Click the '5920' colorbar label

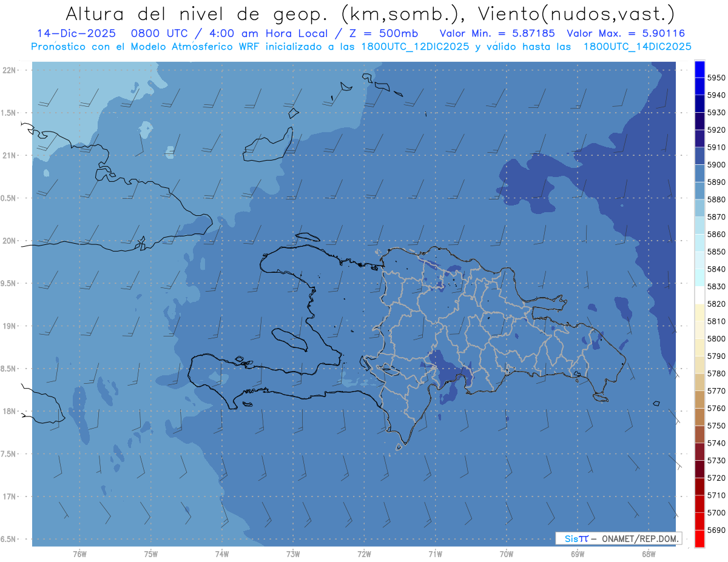pos(716,130)
